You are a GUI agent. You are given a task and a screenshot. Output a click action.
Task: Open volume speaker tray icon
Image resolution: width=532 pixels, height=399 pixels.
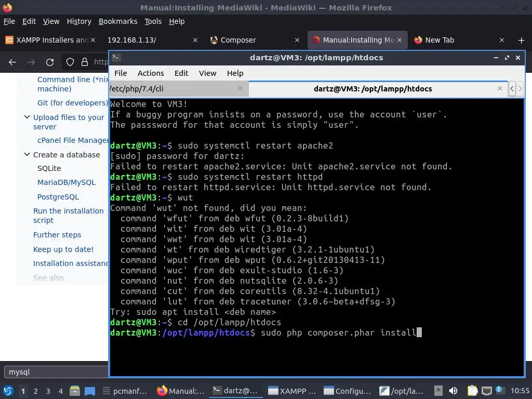(453, 391)
